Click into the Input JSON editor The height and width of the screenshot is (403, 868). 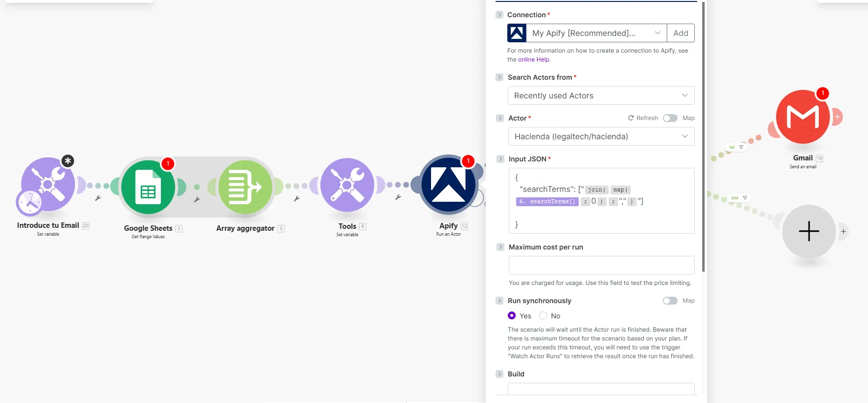tap(601, 201)
